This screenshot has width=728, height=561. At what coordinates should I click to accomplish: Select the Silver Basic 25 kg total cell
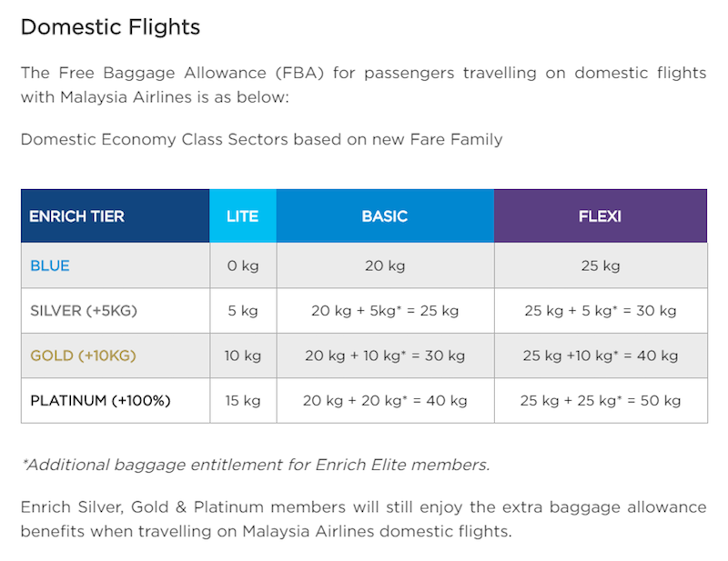(x=384, y=311)
